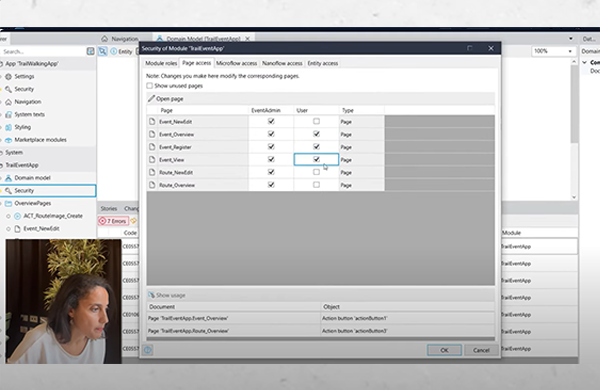This screenshot has height=390, width=600.
Task: Open Styling in App Explorer
Action: pyautogui.click(x=23, y=127)
